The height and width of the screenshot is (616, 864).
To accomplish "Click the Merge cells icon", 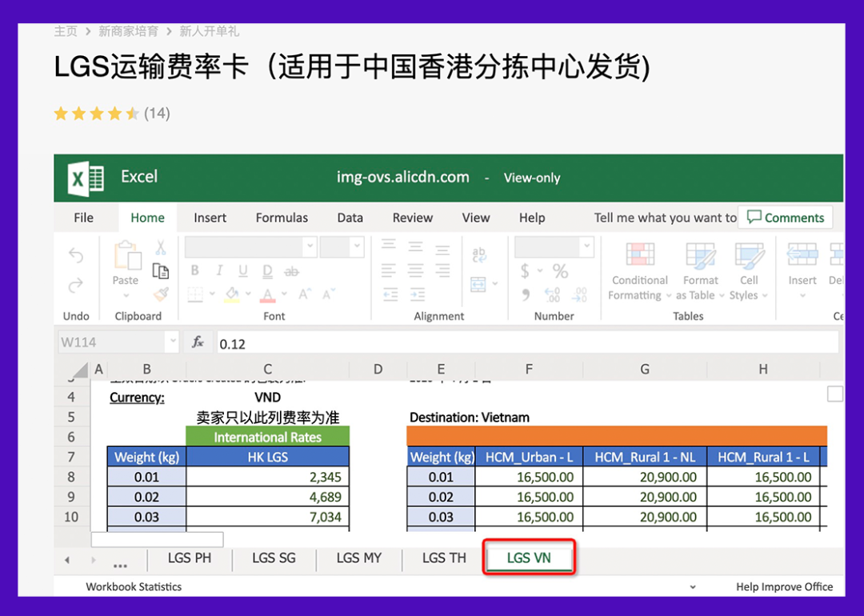I will tap(478, 284).
